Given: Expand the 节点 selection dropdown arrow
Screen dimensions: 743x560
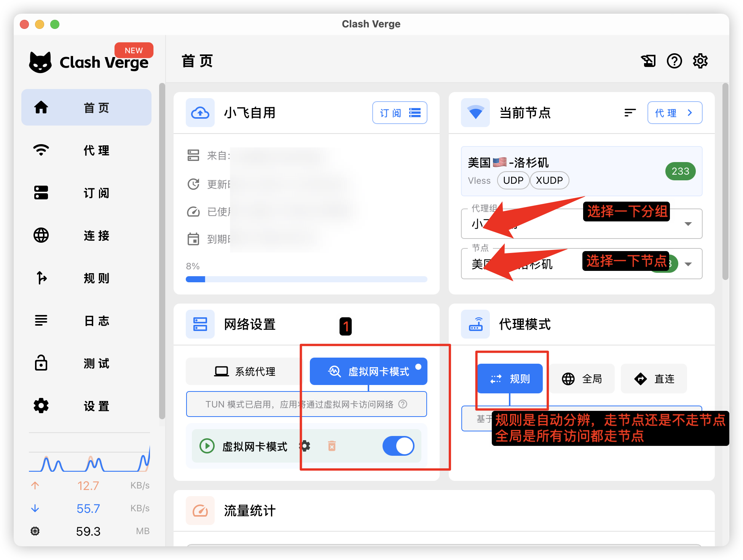Looking at the screenshot, I should click(x=688, y=264).
